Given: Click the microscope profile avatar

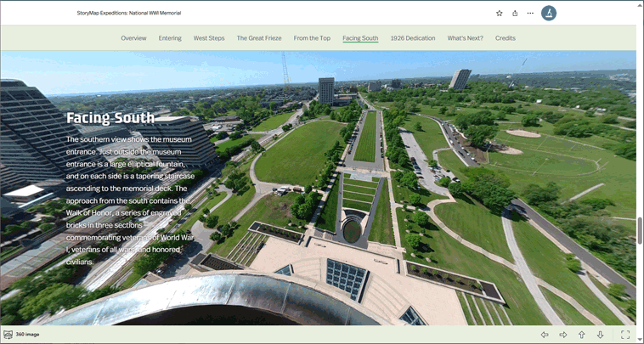Looking at the screenshot, I should (x=549, y=14).
